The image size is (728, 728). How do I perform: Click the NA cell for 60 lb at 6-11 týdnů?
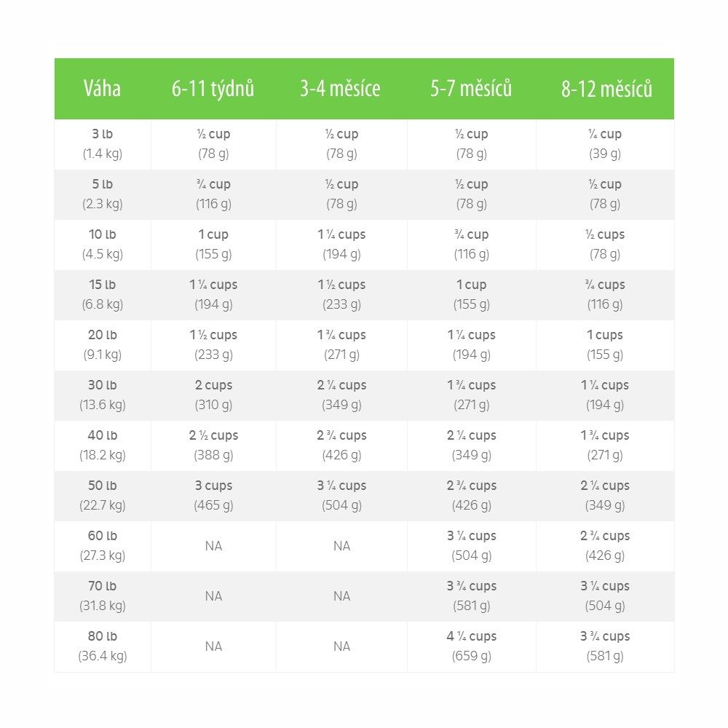coord(213,546)
